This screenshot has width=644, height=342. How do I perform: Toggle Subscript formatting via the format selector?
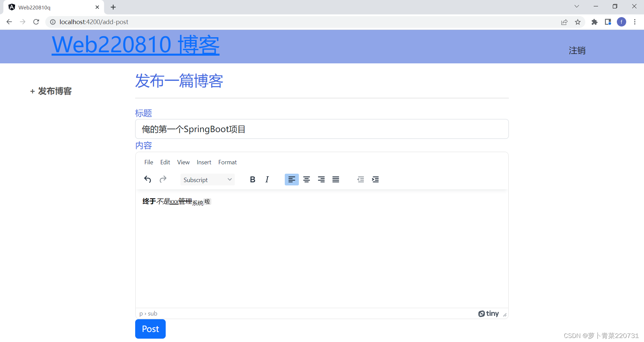tap(207, 179)
